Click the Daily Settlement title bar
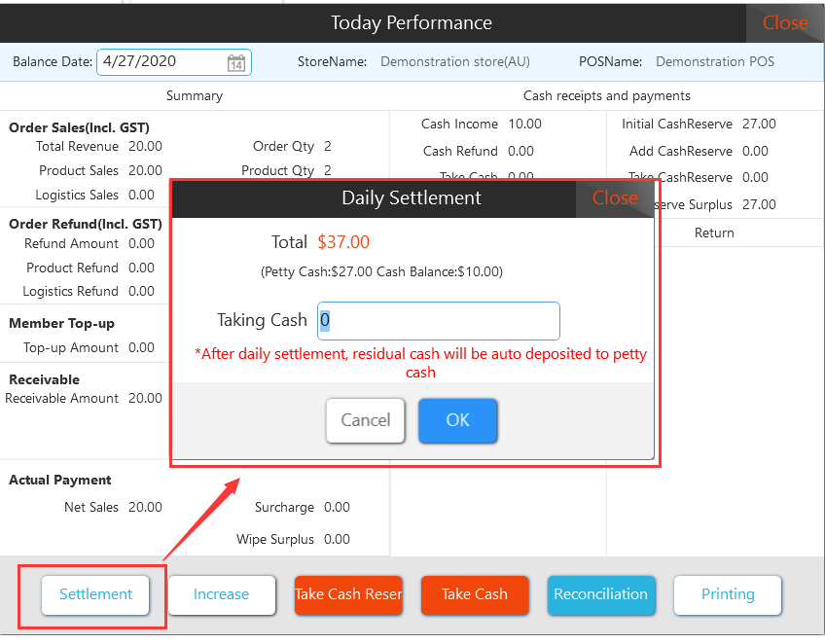 [x=412, y=197]
